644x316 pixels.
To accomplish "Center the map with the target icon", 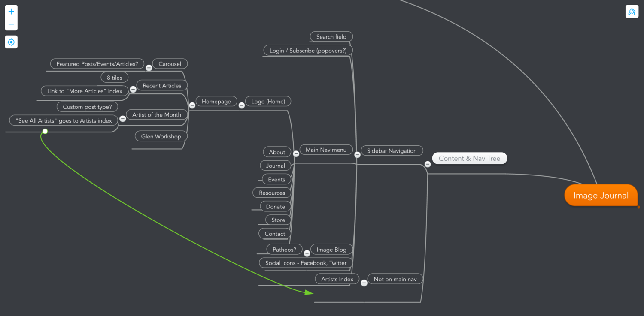I will (x=11, y=42).
